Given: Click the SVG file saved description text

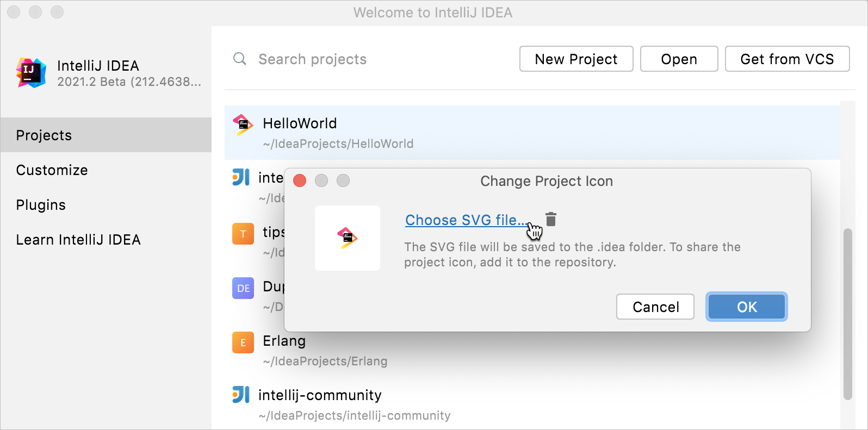Looking at the screenshot, I should (x=572, y=254).
